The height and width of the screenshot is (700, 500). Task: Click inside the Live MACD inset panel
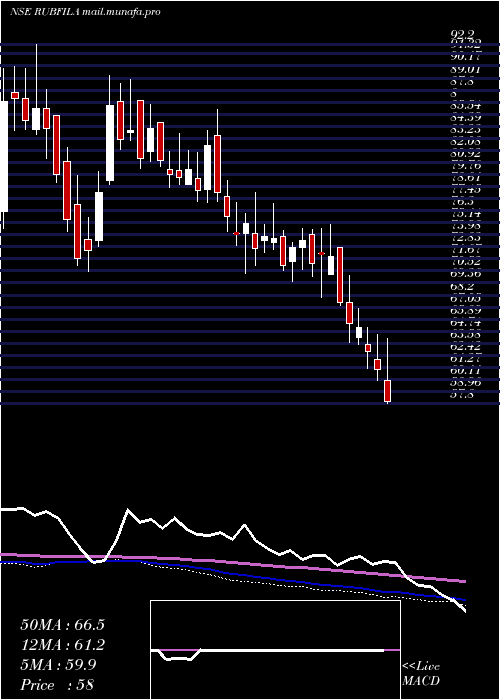[x=275, y=650]
